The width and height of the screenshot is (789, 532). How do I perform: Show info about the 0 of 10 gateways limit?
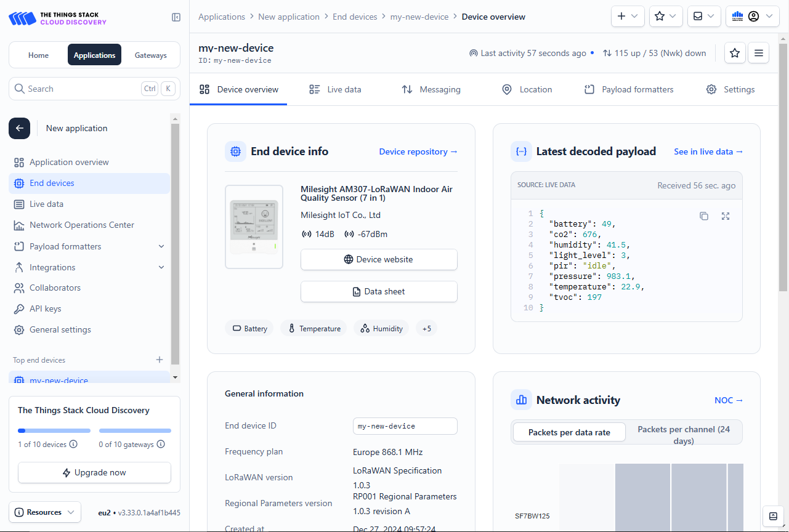tap(161, 444)
